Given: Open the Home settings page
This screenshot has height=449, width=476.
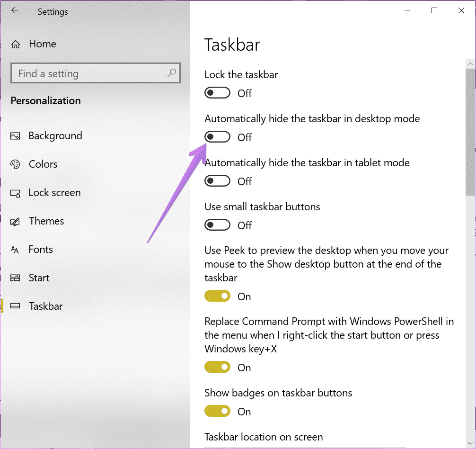Looking at the screenshot, I should pyautogui.click(x=43, y=44).
